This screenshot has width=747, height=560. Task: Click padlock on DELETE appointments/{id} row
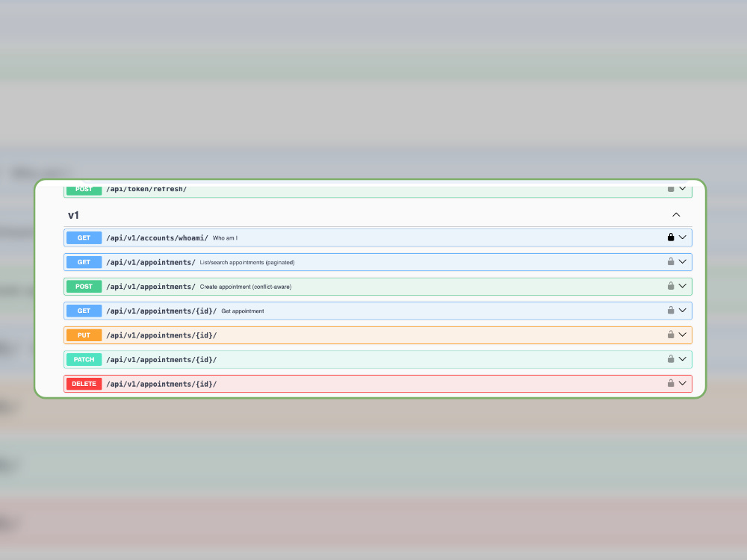tap(671, 383)
